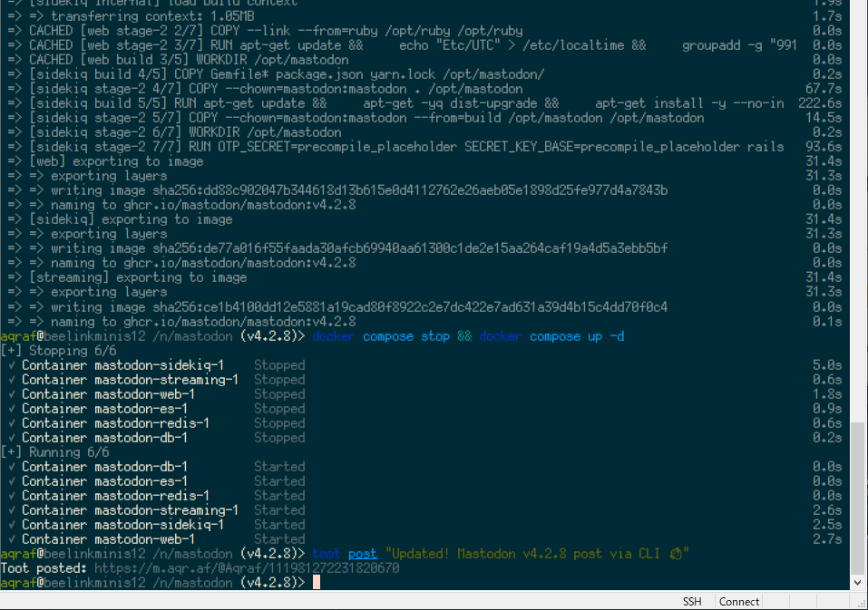Click the "Toot posted:" label
The height and width of the screenshot is (610, 868).
pyautogui.click(x=44, y=568)
